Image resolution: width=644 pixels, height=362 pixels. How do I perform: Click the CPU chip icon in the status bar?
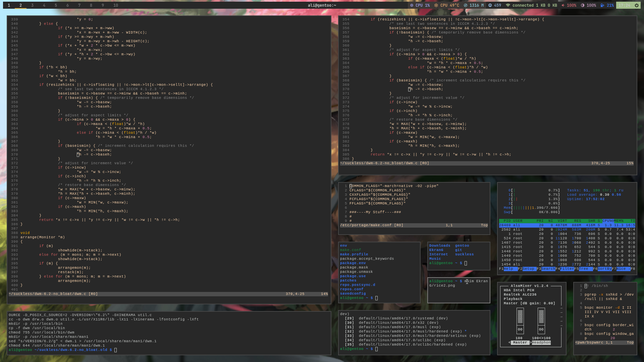click(x=412, y=5)
